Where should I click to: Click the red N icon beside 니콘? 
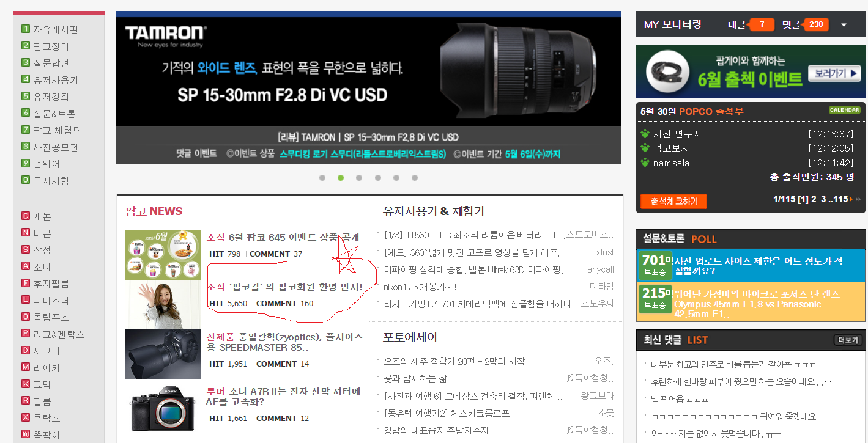[x=26, y=233]
